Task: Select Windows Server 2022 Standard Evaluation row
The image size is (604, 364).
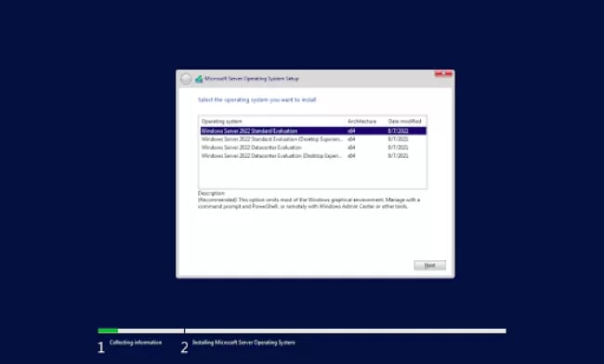Action: tap(313, 131)
